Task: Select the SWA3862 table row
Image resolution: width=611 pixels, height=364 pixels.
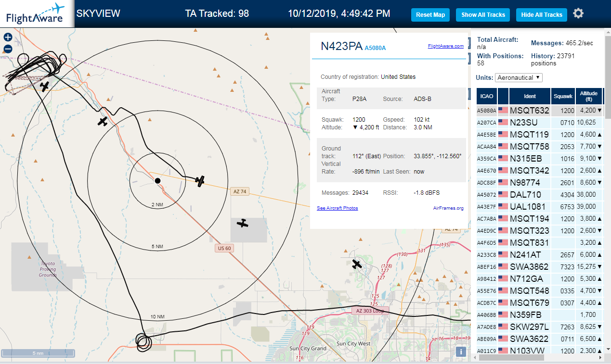Action: 540,267
